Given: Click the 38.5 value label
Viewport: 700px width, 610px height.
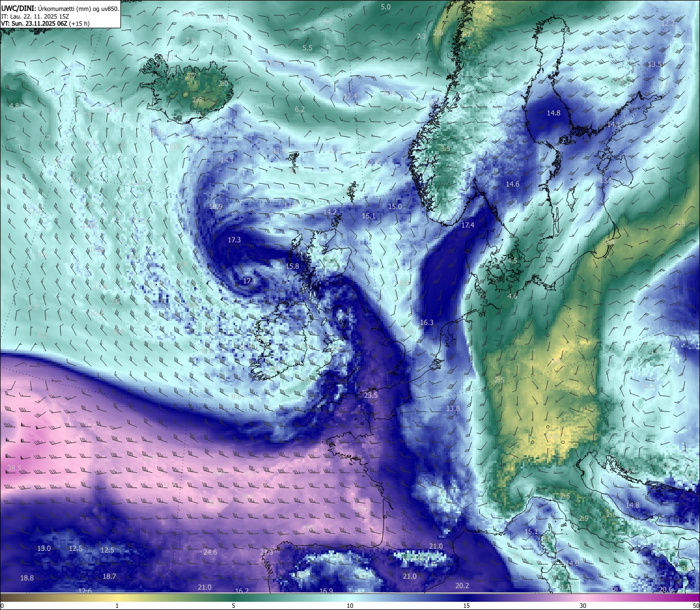Looking at the screenshot, I should [x=14, y=468].
